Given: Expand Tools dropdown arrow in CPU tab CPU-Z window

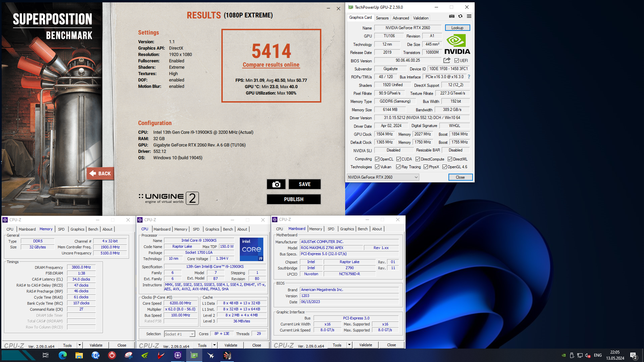Looking at the screenshot, I should [x=214, y=345].
